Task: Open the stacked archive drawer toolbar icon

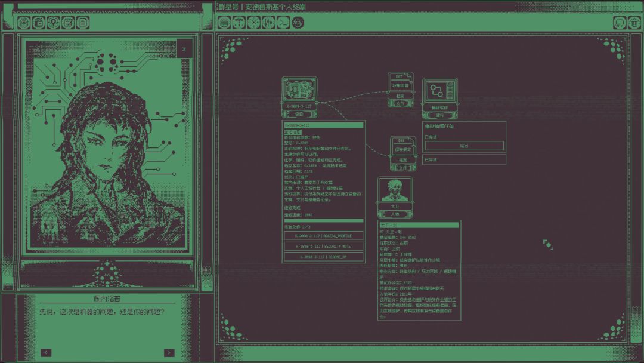Action: [x=224, y=22]
